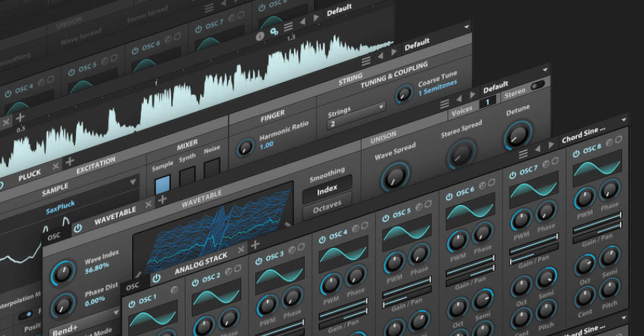Screen dimensions: 644x336
Task: Switch the Stereo toggle in Wavetable unison
Action: pyautogui.click(x=538, y=85)
